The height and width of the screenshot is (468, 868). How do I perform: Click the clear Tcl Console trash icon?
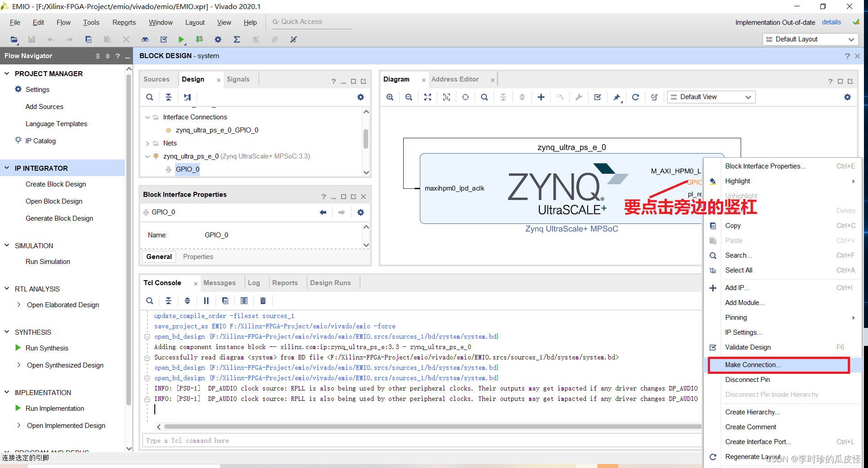[263, 300]
